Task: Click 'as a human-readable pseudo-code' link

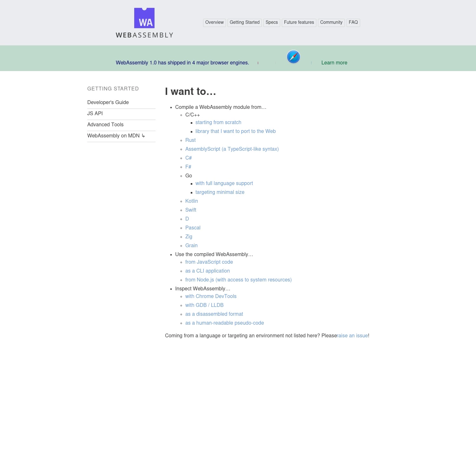Action: [225, 323]
